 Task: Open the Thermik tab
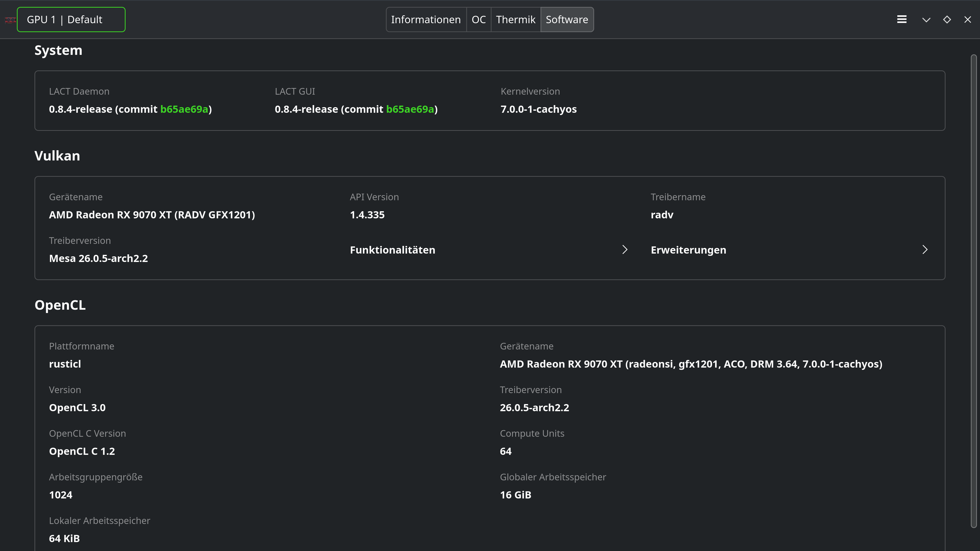pyautogui.click(x=516, y=19)
